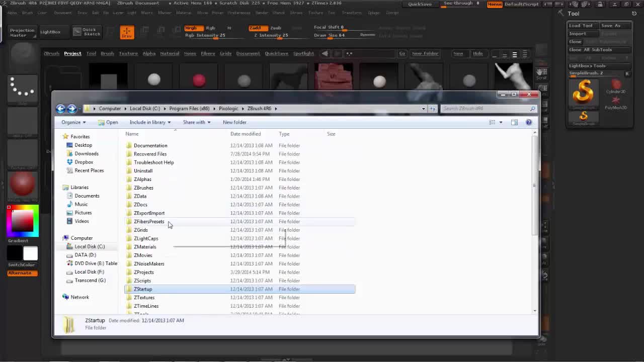
Task: Expand the address bar history dropdown
Action: pos(423,109)
